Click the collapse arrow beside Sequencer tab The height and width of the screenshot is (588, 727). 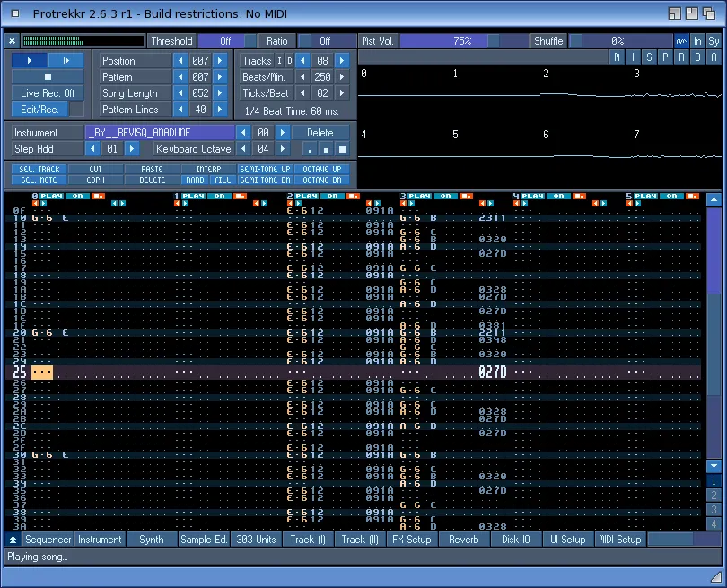click(13, 540)
